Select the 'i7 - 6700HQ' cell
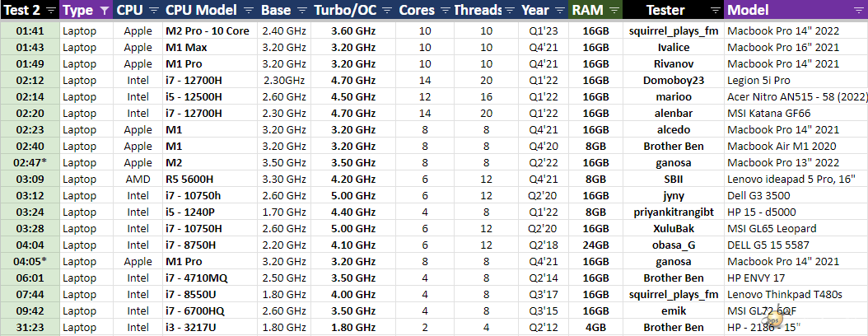868x336 pixels. tap(210, 310)
